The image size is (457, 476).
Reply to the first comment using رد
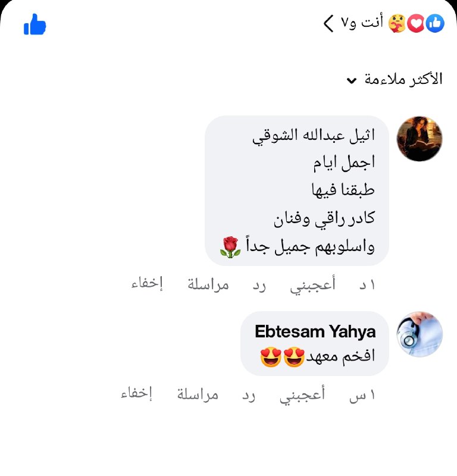tap(259, 286)
